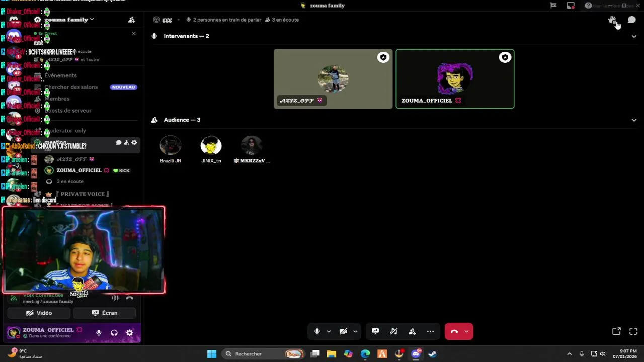Enter fullscreen mode
The height and width of the screenshot is (362, 644).
(633, 331)
